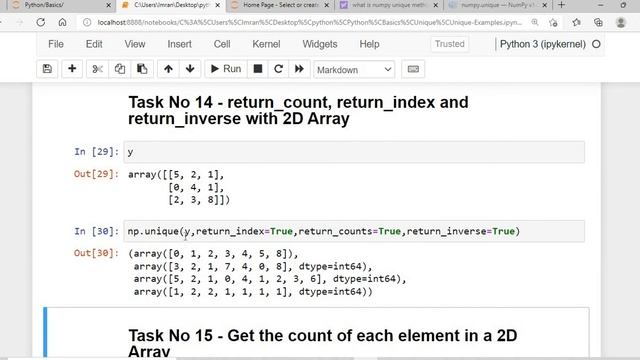
Task: Go to browser home page icon
Action: [62, 22]
